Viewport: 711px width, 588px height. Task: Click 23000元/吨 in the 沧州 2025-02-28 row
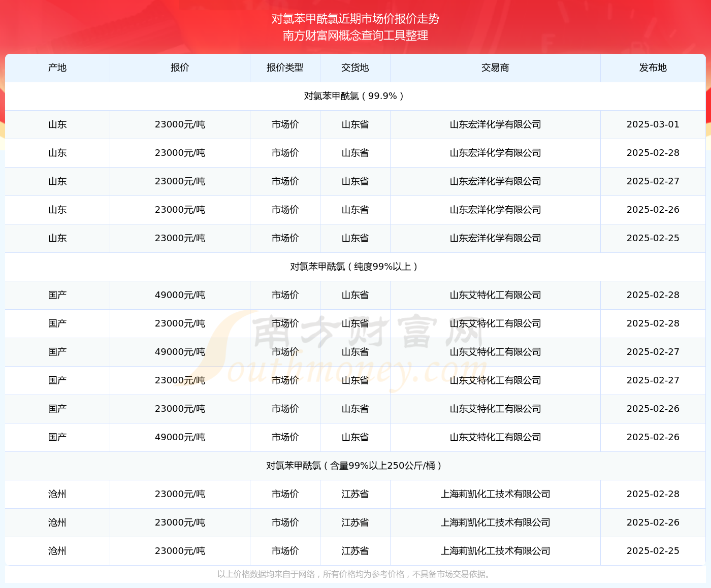[180, 494]
